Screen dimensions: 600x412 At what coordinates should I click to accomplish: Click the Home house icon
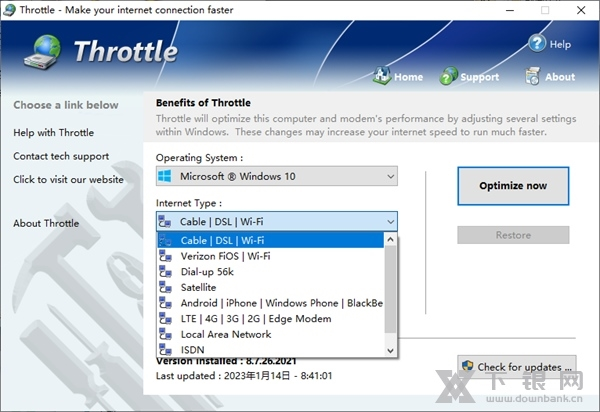pos(381,75)
